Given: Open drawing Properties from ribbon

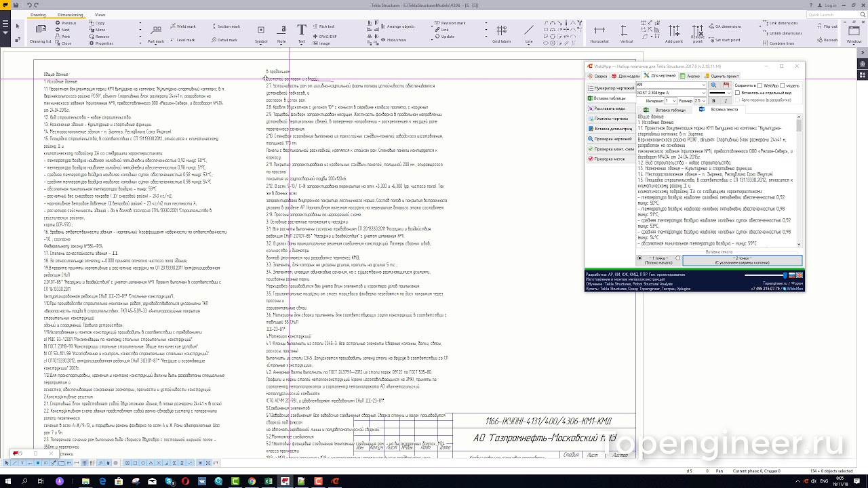Looking at the screenshot, I should [101, 43].
